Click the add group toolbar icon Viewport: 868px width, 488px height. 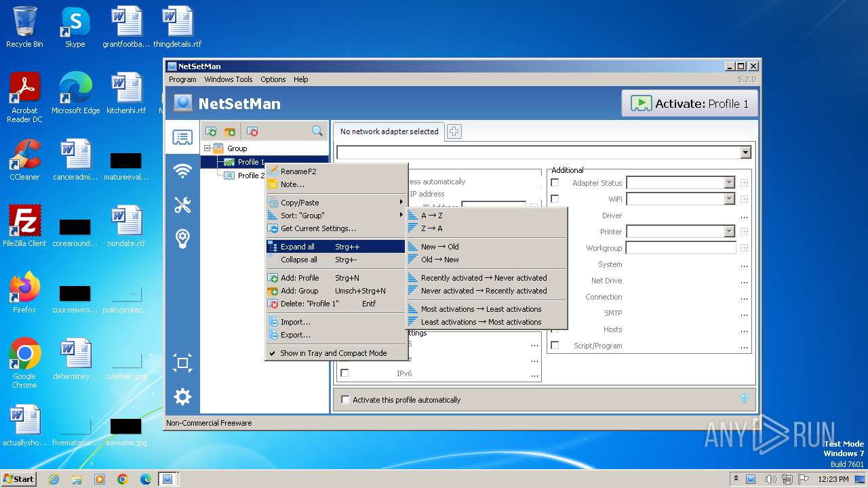point(230,131)
